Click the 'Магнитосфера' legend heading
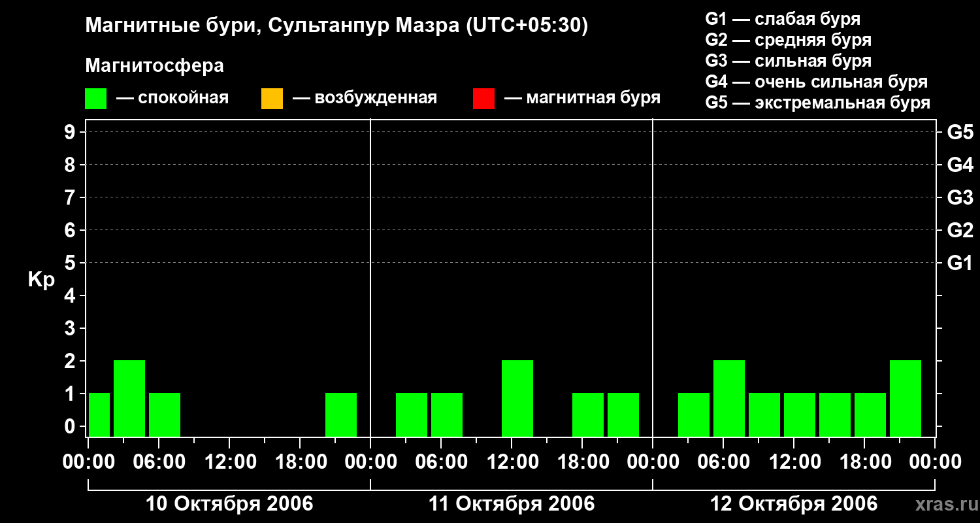 coord(155,66)
